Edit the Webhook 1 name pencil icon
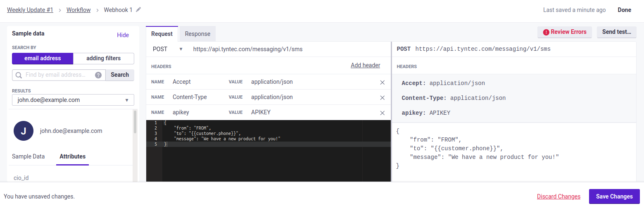Image resolution: width=644 pixels, height=208 pixels. click(138, 10)
